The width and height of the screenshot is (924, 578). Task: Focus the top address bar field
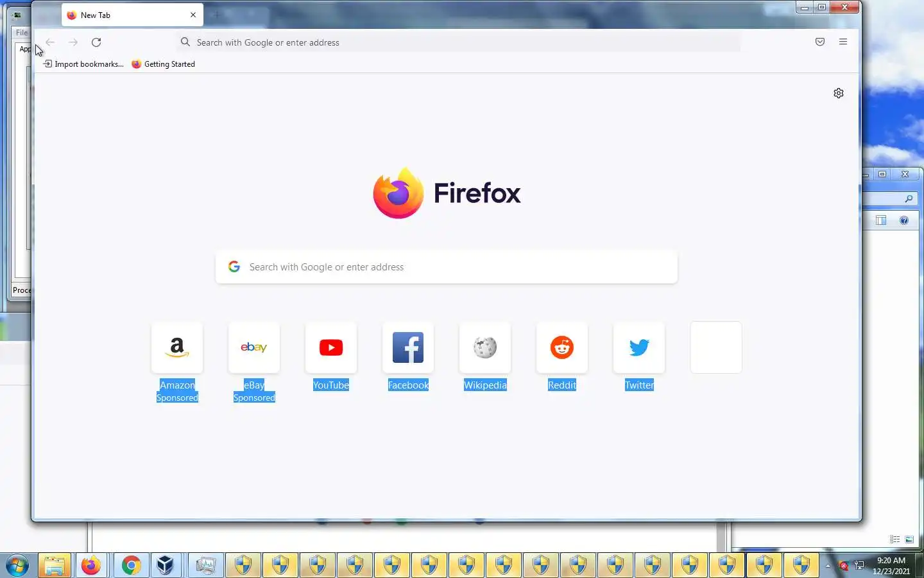tap(458, 42)
